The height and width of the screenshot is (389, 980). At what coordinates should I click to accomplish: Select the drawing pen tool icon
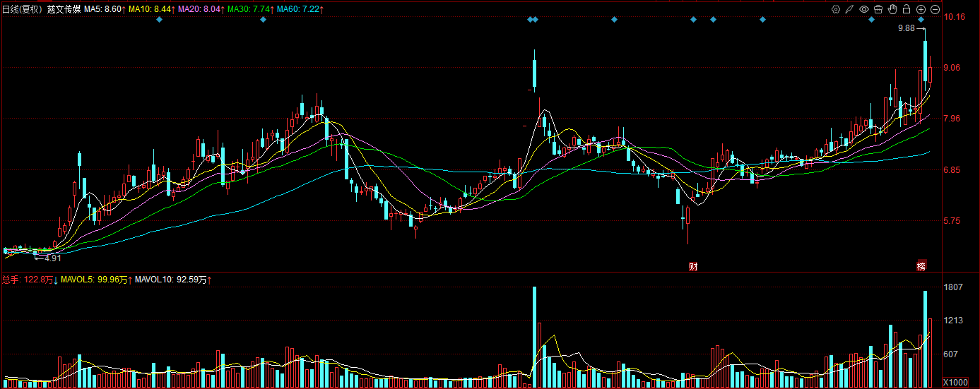849,9
